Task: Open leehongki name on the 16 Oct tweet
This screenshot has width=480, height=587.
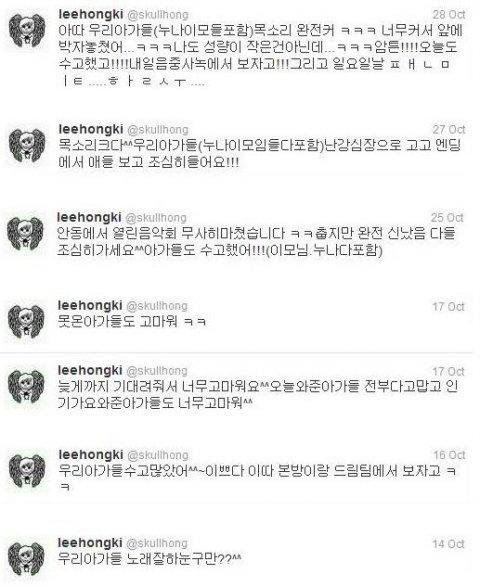Action: pos(91,454)
